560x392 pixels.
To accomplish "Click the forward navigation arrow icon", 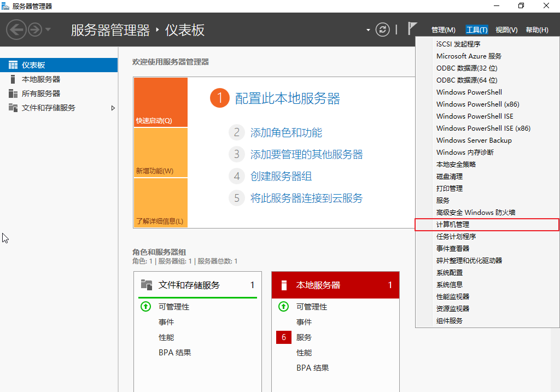I will tap(34, 30).
